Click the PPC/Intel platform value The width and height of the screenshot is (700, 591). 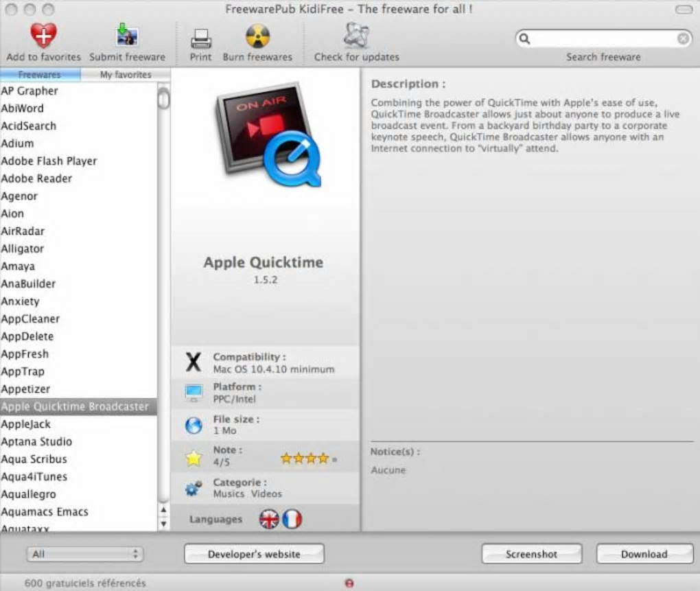point(235,399)
